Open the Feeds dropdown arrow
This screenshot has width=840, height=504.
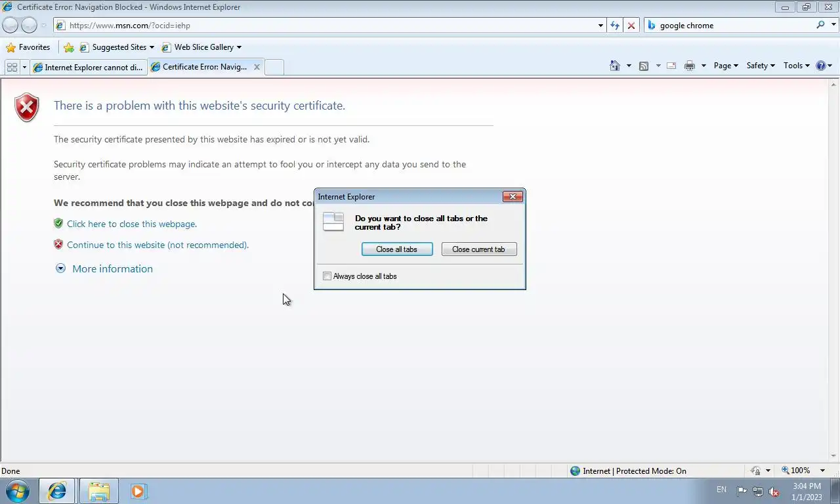[658, 66]
